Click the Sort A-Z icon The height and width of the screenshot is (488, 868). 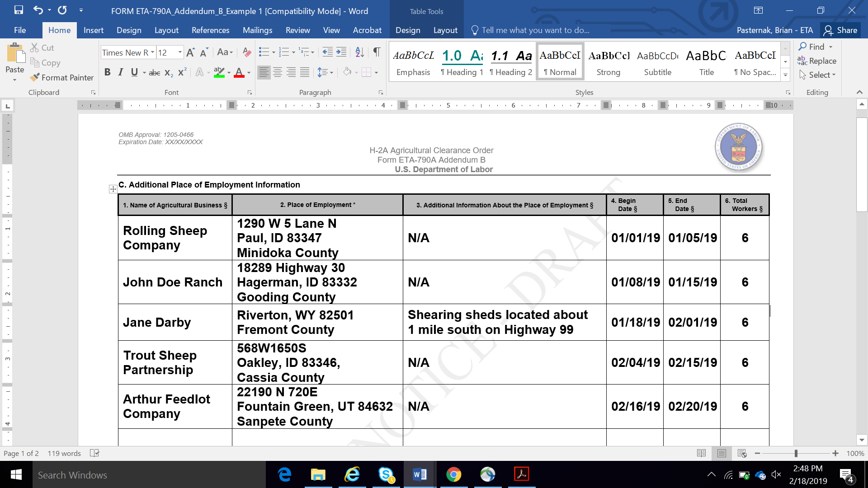[x=359, y=52]
